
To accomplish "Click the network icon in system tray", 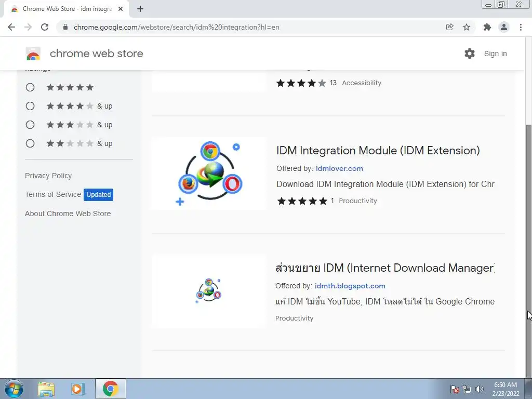I will pos(467,389).
